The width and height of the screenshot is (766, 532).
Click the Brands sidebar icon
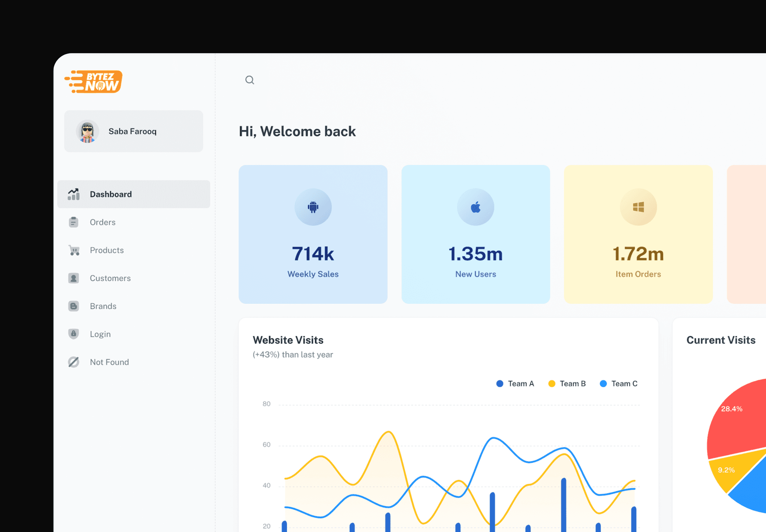point(74,306)
